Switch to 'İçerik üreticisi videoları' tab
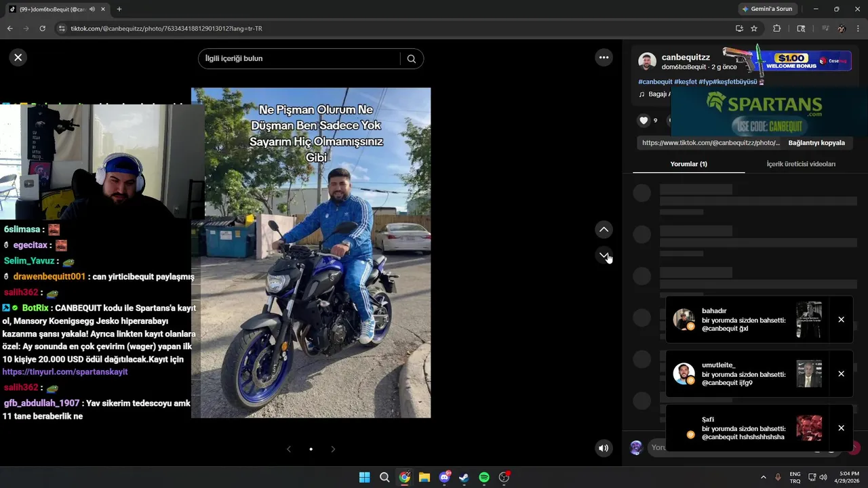The image size is (868, 488). (801, 164)
